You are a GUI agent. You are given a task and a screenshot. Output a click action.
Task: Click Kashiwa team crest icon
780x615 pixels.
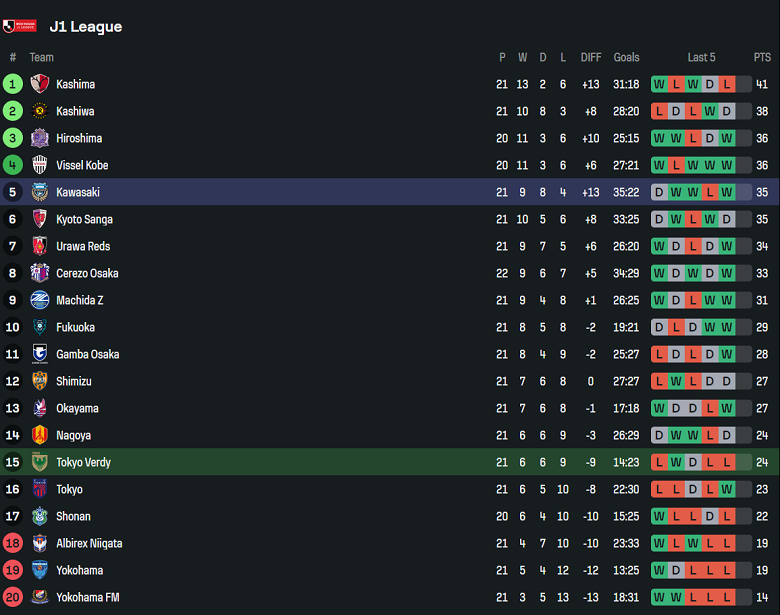pos(40,111)
